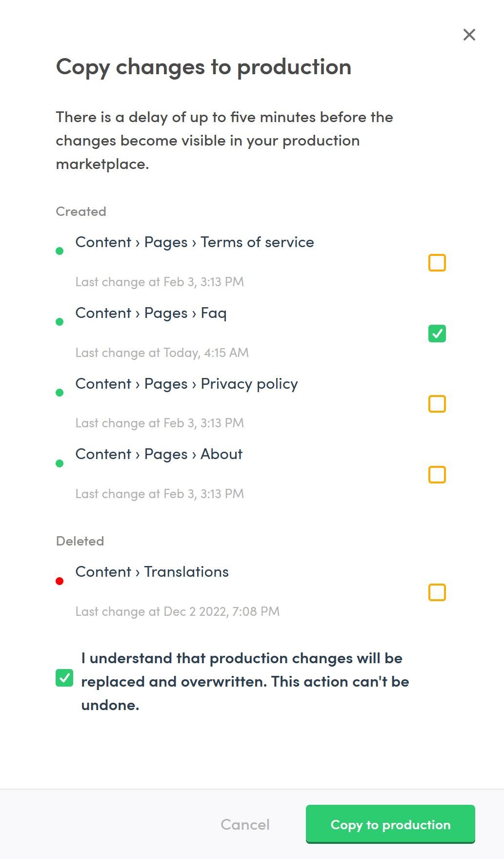Check the Terms of service checkbox
The width and height of the screenshot is (504, 859).
(437, 263)
